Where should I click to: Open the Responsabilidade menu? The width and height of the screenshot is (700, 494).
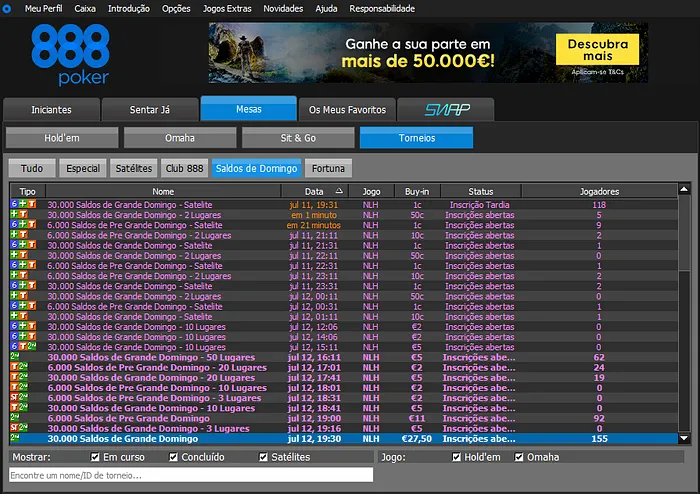click(x=382, y=8)
